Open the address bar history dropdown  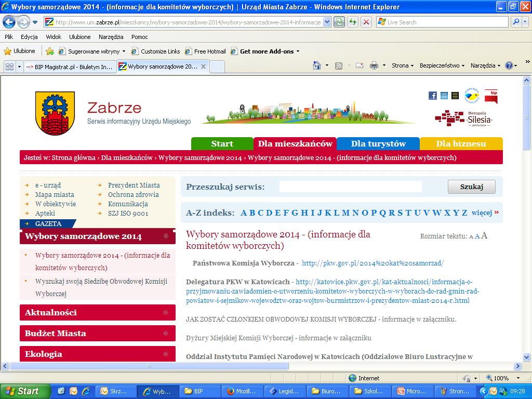327,22
